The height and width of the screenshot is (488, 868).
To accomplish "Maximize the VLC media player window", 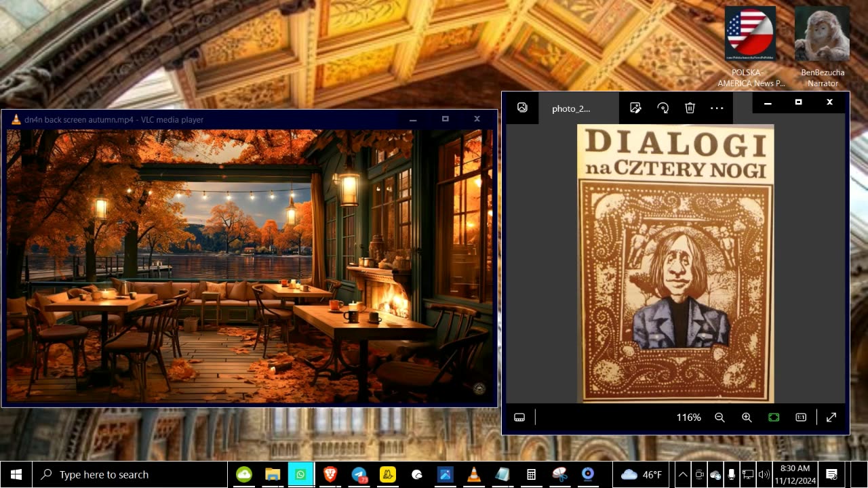I will [445, 119].
